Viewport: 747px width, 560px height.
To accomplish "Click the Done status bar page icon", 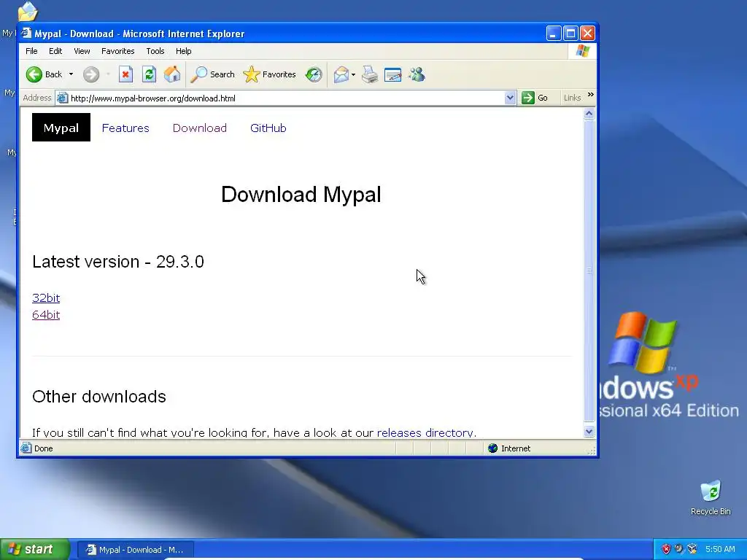I will pyautogui.click(x=26, y=448).
